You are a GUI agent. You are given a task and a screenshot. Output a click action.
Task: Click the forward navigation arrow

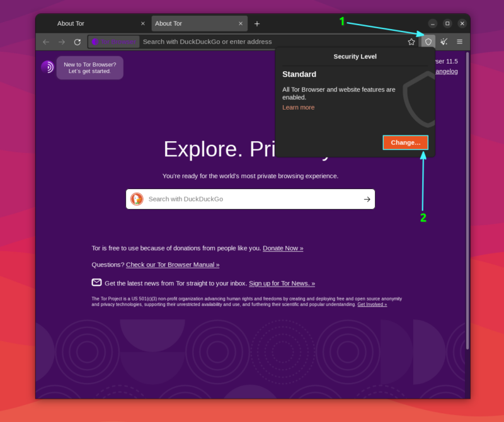click(62, 42)
